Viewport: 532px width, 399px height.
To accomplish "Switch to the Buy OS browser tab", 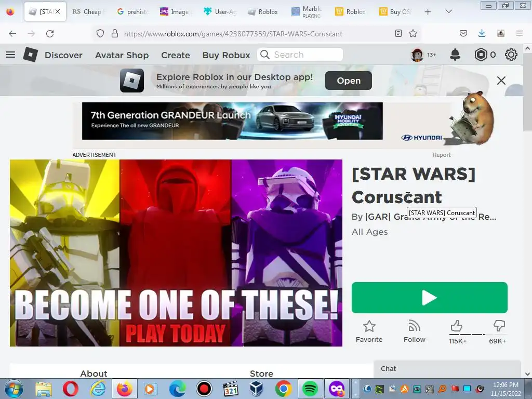I will pos(395,11).
